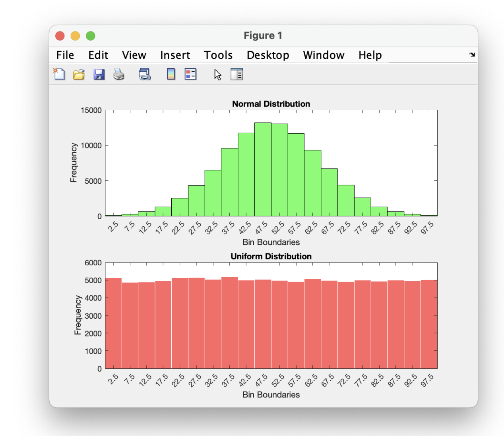Open the Property Inspector
504x436 pixels.
(x=237, y=74)
